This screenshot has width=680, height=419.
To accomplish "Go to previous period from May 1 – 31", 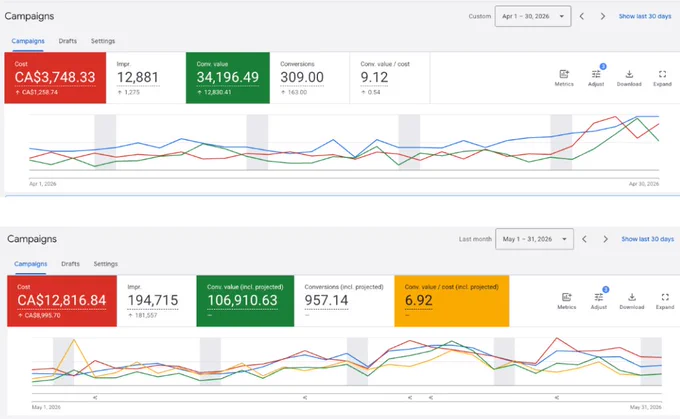I will 585,239.
